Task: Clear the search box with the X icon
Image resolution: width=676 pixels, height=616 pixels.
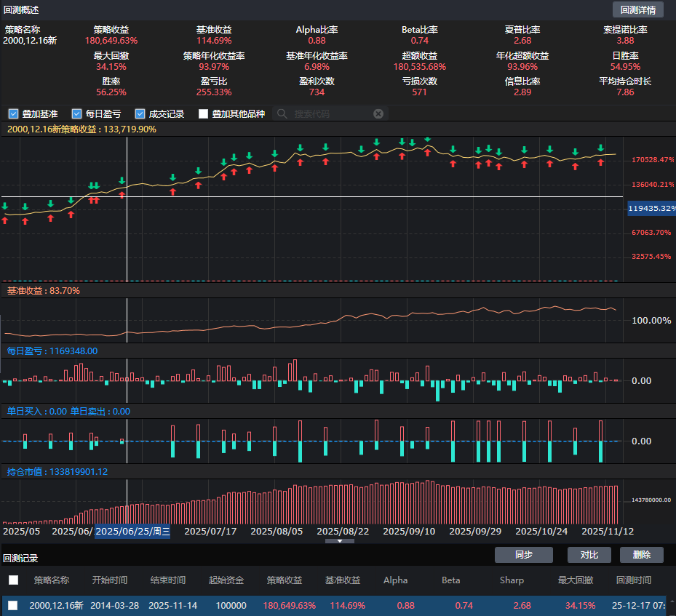Action: [378, 114]
